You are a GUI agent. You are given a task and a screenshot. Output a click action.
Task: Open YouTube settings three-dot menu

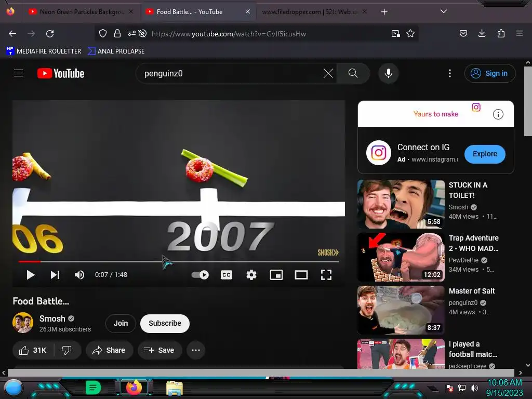pyautogui.click(x=450, y=73)
